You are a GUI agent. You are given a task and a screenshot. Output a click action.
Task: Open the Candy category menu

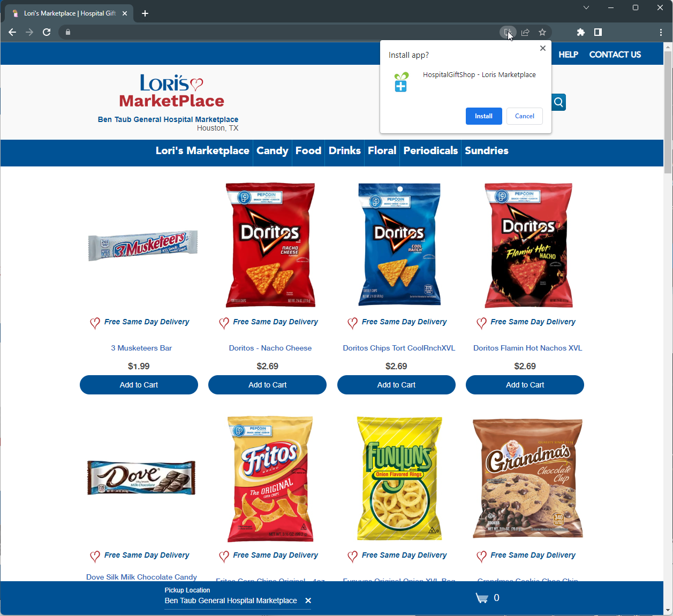[273, 151]
